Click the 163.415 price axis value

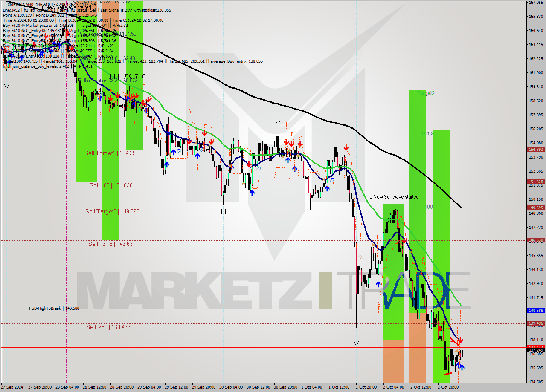click(x=536, y=45)
